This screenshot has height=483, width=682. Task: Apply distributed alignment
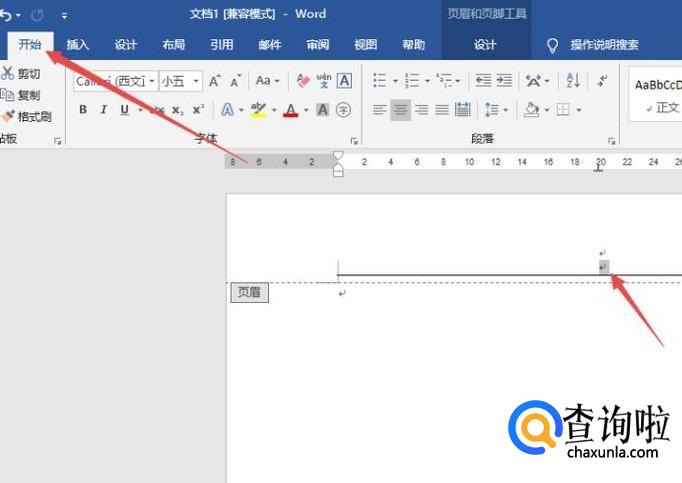click(463, 110)
